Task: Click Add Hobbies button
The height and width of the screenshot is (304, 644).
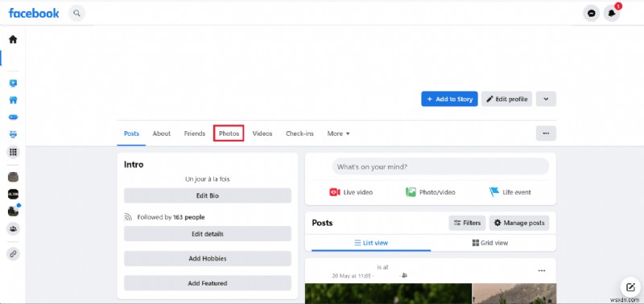Action: tap(208, 258)
